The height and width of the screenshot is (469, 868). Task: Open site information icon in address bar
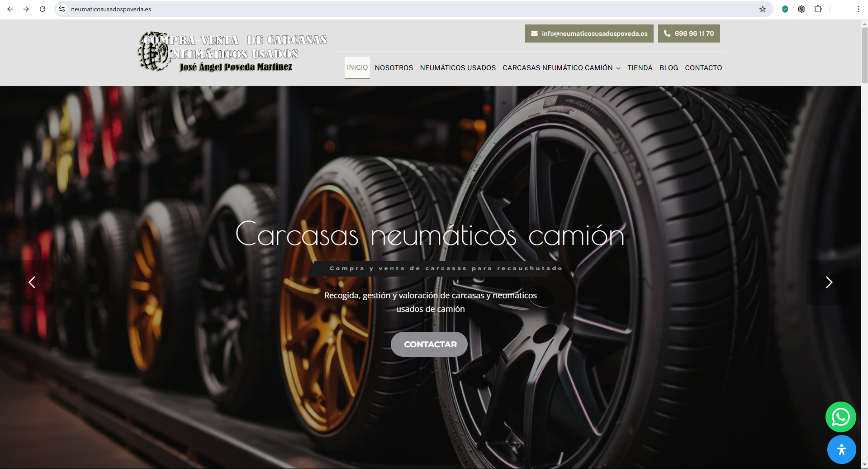[x=62, y=9]
